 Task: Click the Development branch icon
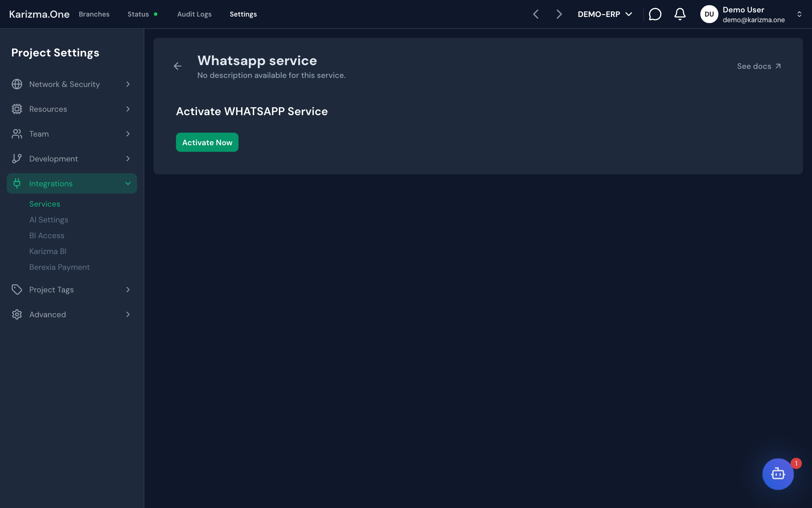point(17,159)
